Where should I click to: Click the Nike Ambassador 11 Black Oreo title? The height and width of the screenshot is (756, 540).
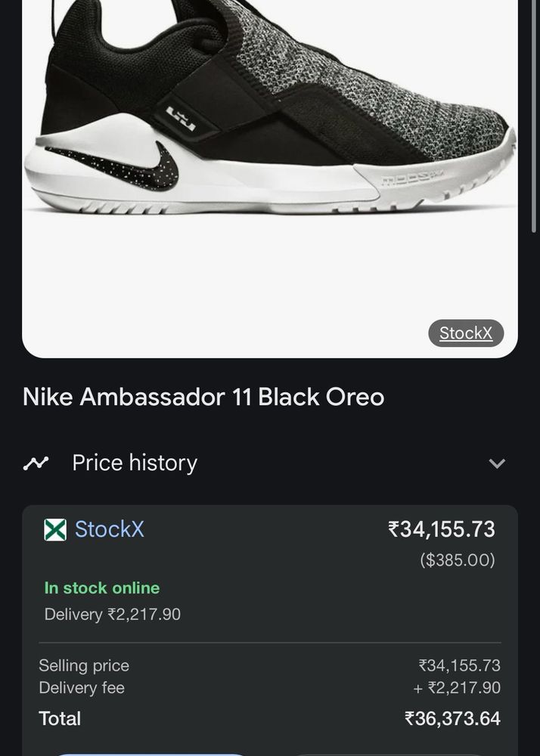(203, 397)
